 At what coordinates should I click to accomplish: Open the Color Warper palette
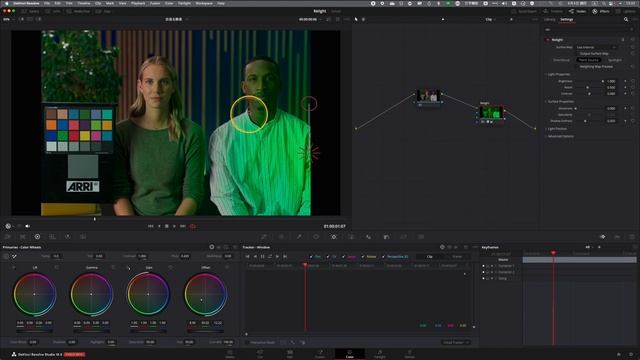pos(281,237)
